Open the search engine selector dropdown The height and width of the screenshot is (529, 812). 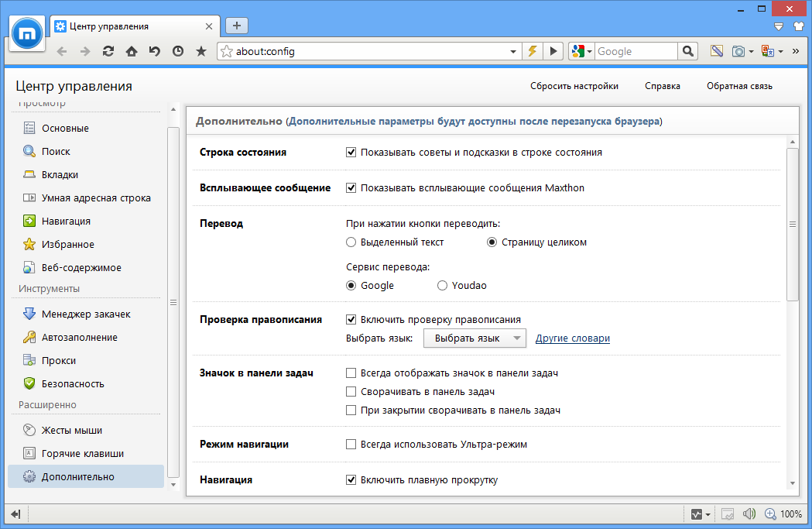pos(581,52)
